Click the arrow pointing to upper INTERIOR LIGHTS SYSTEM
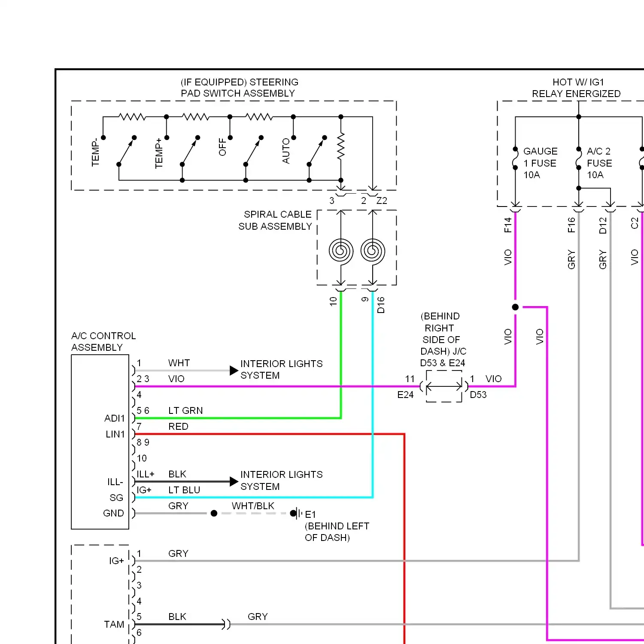Image resolution: width=644 pixels, height=644 pixels. coord(234,371)
